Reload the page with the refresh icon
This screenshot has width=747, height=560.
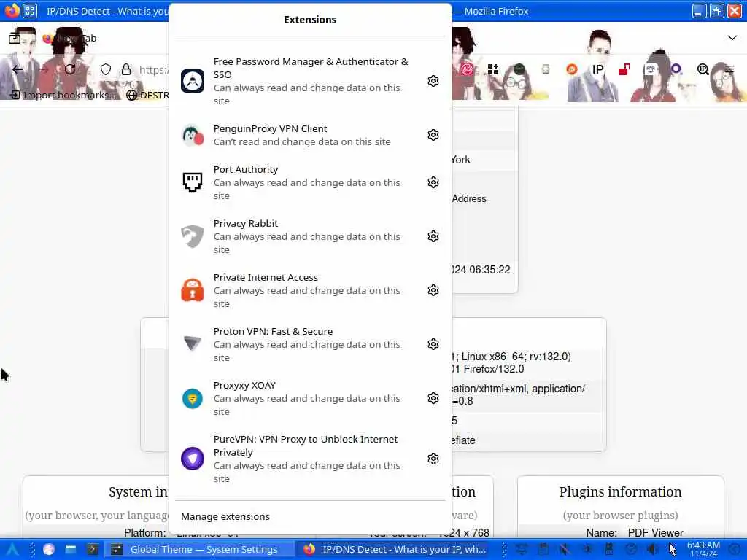pyautogui.click(x=70, y=69)
